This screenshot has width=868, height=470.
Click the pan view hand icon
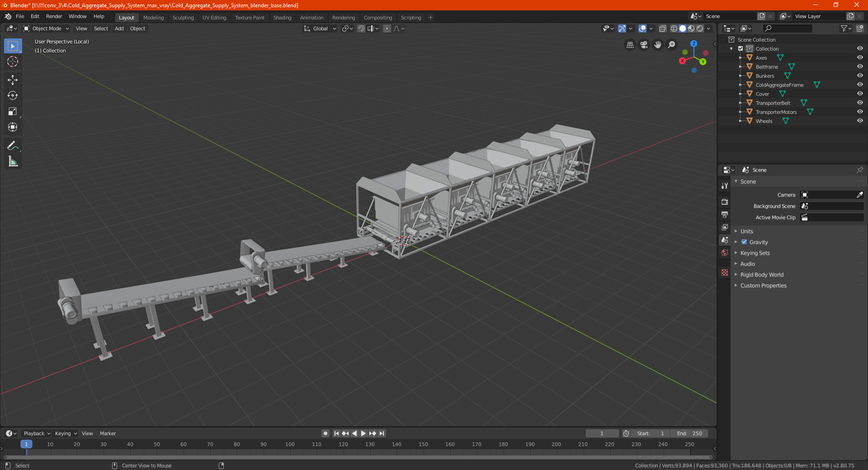(x=658, y=45)
